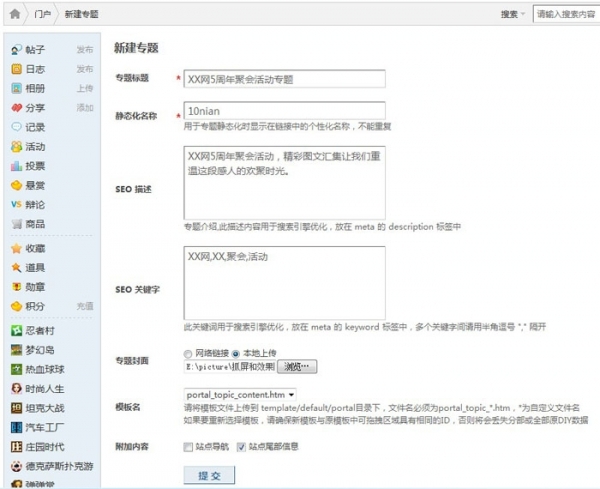Click 门户 in the breadcrumb
The width and height of the screenshot is (600, 489).
(42, 15)
